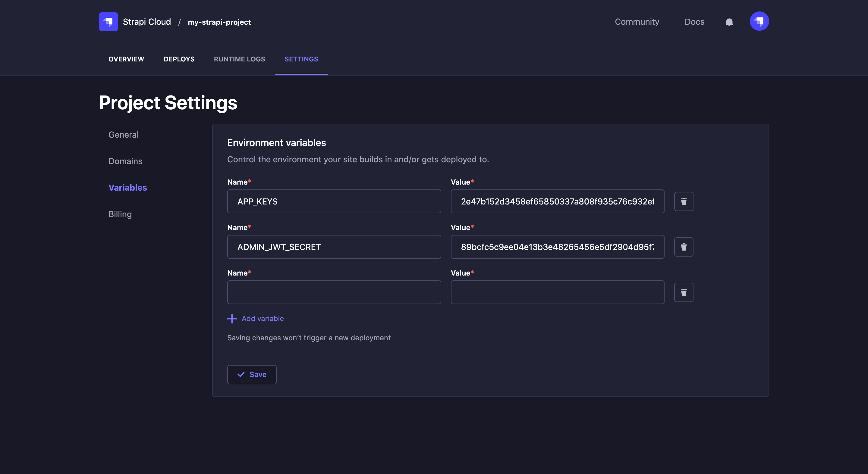Open the Docs link

(694, 22)
